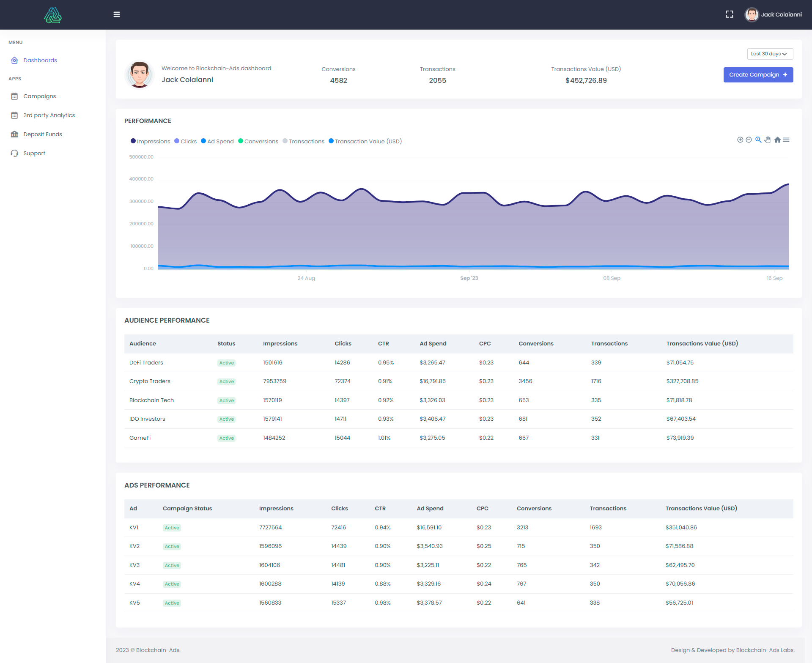Click the profile avatar in welcome card
This screenshot has width=812, height=663.
tap(140, 75)
